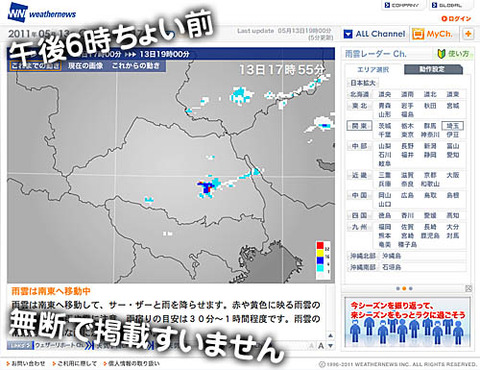This screenshot has width=480, height=370.
Task: Choose 千葉 in the area list
Action: [385, 135]
